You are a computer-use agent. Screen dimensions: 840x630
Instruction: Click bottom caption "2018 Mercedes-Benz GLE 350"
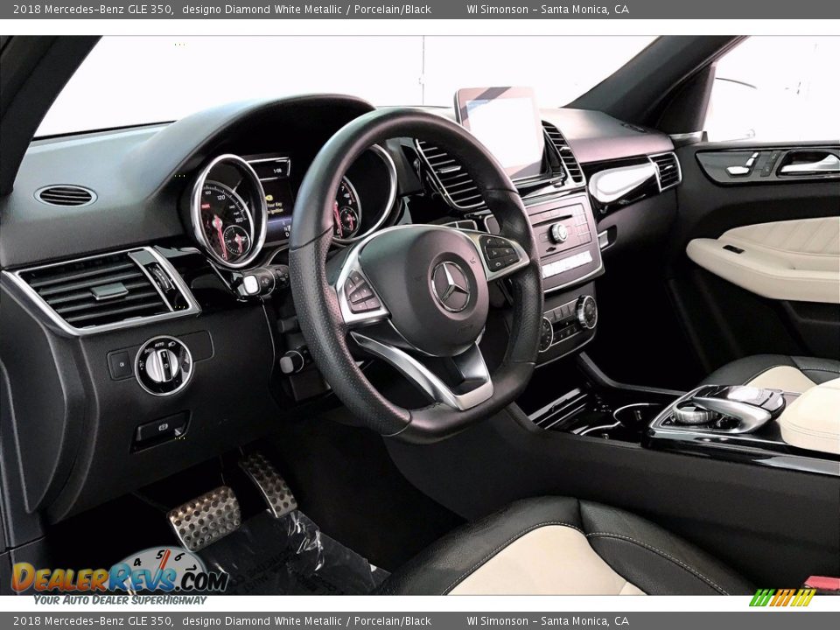coord(94,621)
